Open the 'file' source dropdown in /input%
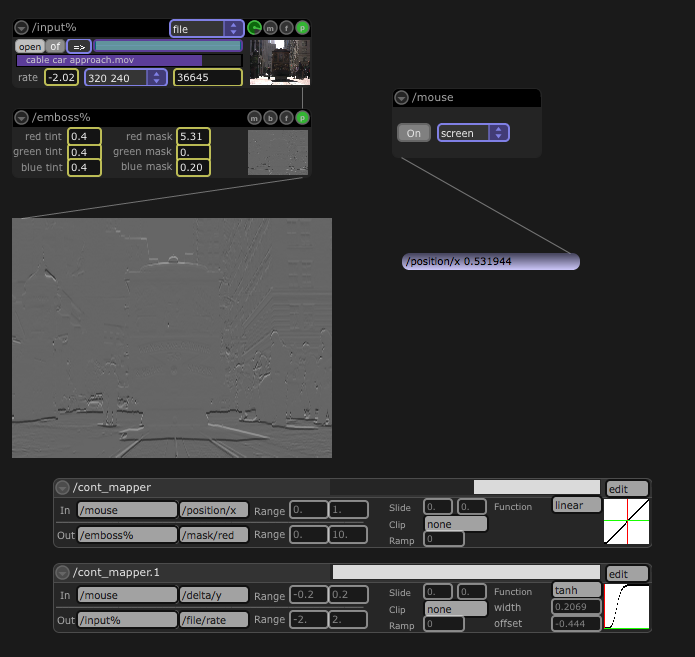 point(206,29)
